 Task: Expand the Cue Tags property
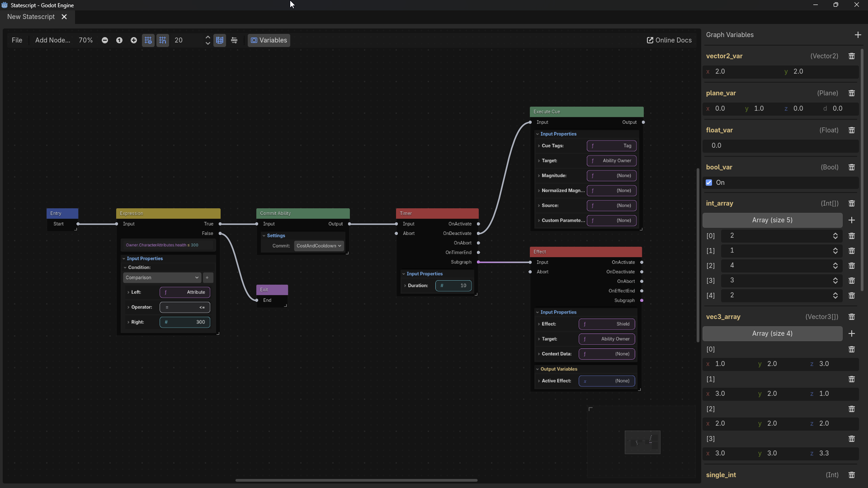tap(539, 146)
